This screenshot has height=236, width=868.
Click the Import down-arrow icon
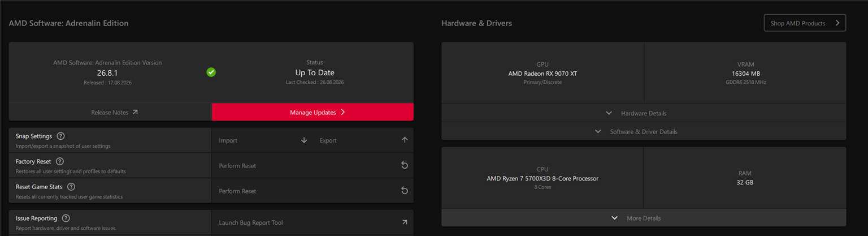[304, 140]
